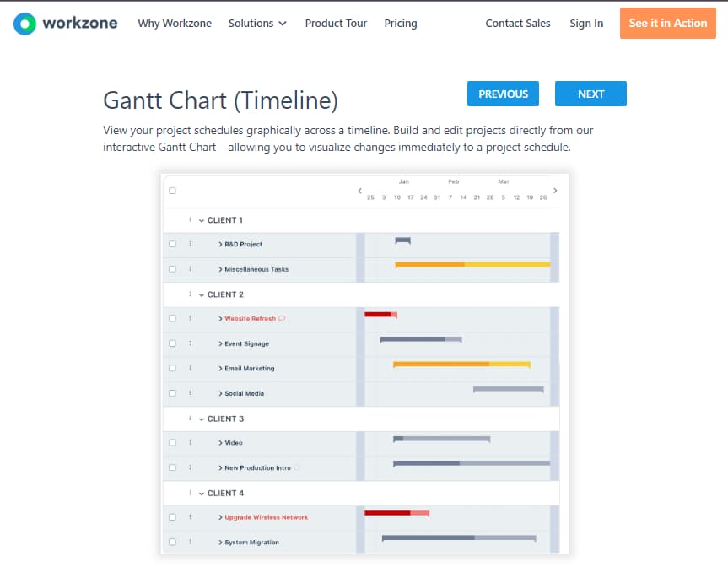The image size is (728, 567).
Task: Select the Social Media timeline bar
Action: (509, 389)
